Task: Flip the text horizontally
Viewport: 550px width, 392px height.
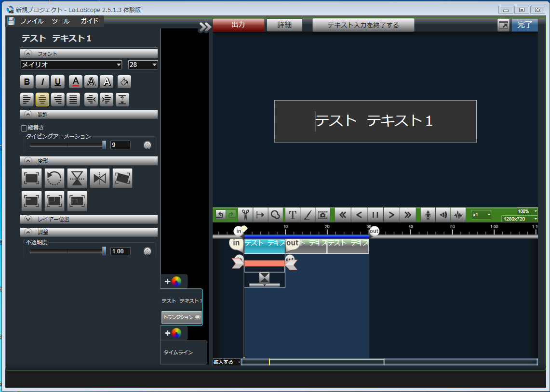Action: pos(100,178)
